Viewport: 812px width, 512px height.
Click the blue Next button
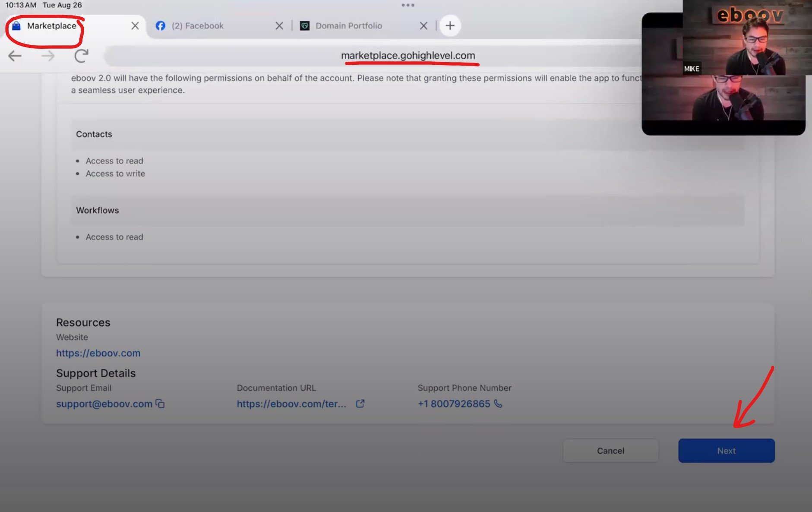[x=727, y=451]
